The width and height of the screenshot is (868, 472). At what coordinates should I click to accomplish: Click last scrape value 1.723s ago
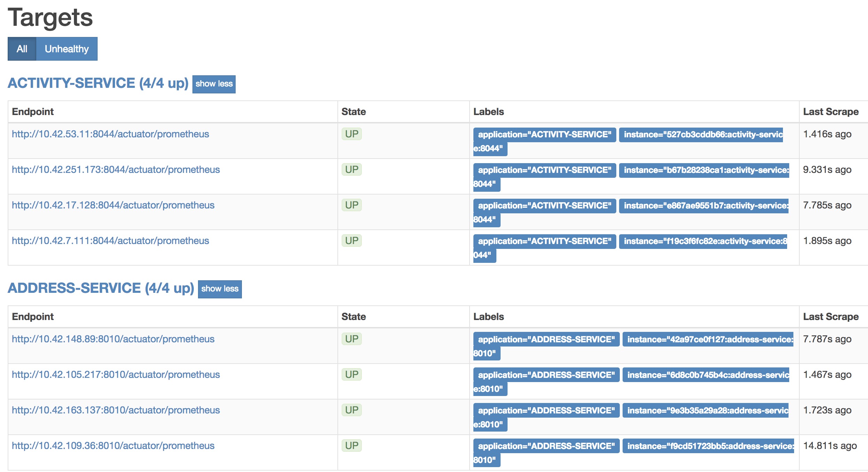tap(827, 410)
